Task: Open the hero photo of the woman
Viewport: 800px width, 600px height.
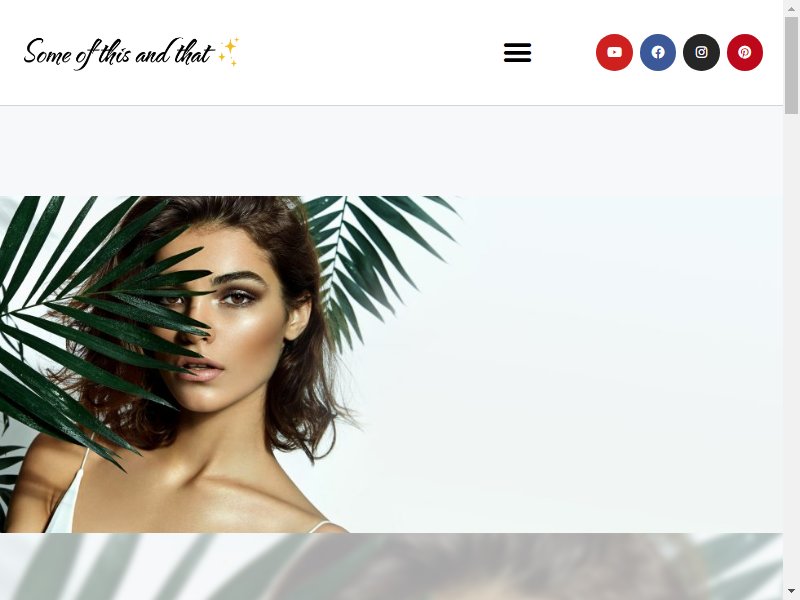Action: 391,364
